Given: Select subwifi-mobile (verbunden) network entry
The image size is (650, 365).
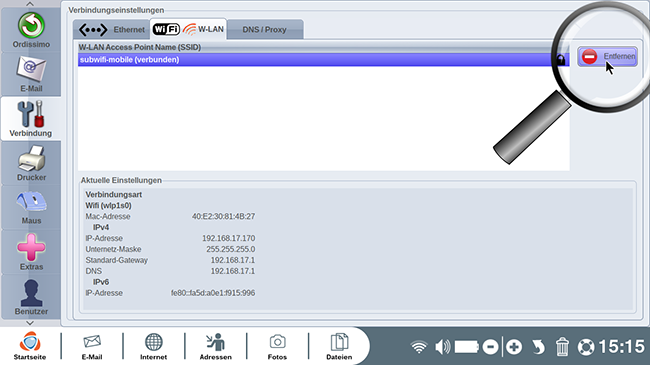Looking at the screenshot, I should click(323, 60).
